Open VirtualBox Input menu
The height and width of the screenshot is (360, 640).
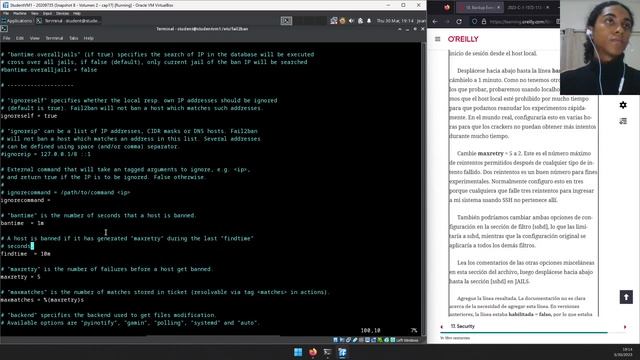coord(47,13)
